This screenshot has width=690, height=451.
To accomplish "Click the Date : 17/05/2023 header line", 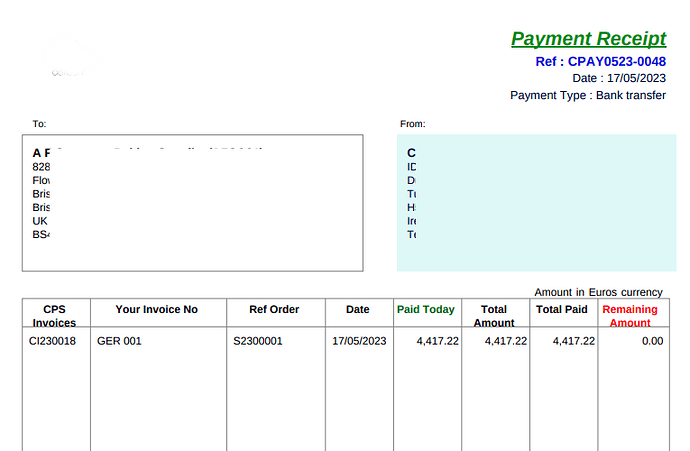I will pos(619,78).
